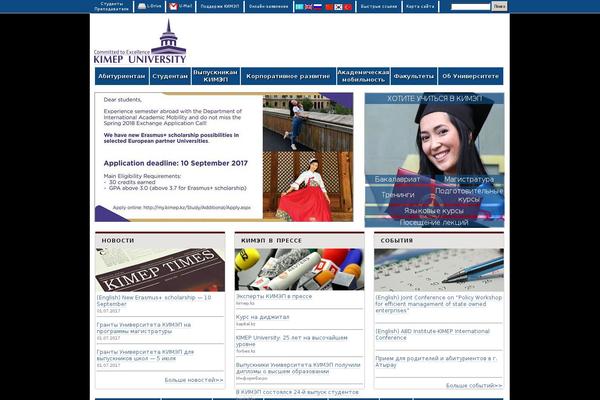Select Посещение лекций in the admissions panel
Viewport: 600px width, 400px height.
pyautogui.click(x=434, y=223)
